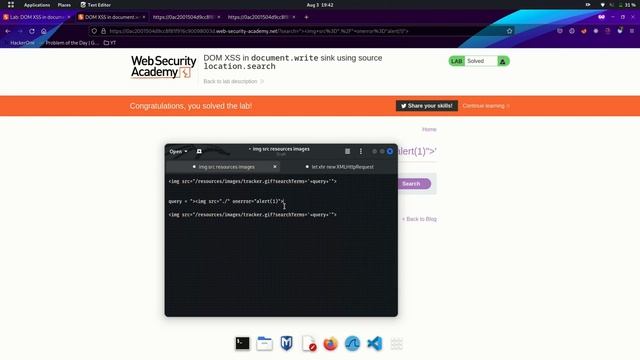Bookmark this page with the star icon
The image size is (640, 360).
tap(509, 31)
